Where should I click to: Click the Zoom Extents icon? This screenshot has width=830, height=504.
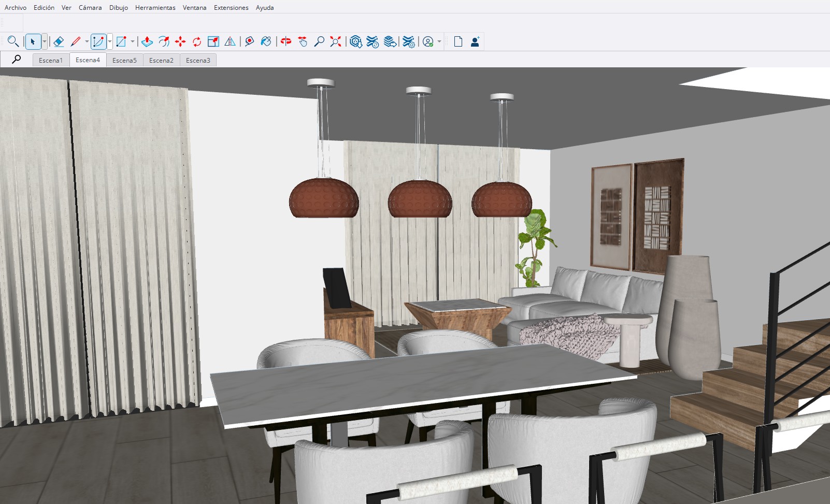(336, 41)
